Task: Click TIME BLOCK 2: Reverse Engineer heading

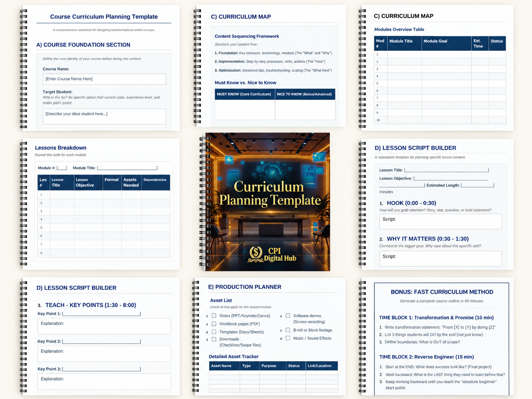Action: pos(427,357)
